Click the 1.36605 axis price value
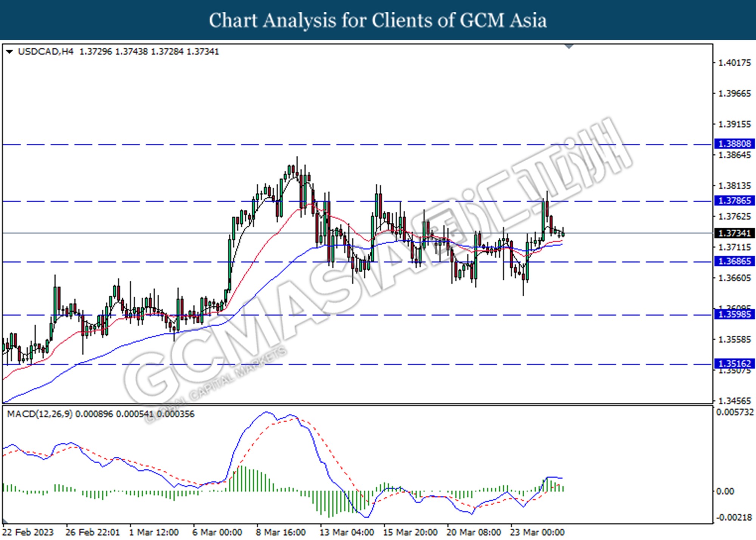Image resolution: width=756 pixels, height=540 pixels. 734,278
